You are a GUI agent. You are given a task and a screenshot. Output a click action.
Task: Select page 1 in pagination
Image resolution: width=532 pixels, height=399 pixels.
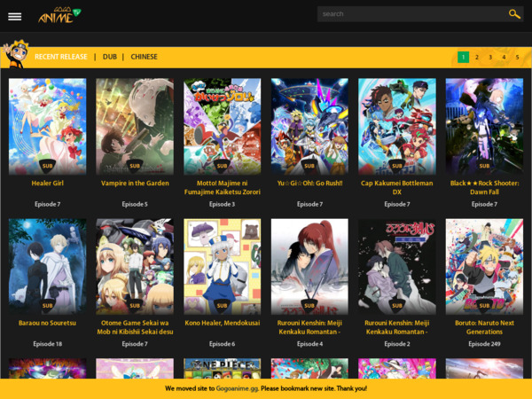point(463,57)
